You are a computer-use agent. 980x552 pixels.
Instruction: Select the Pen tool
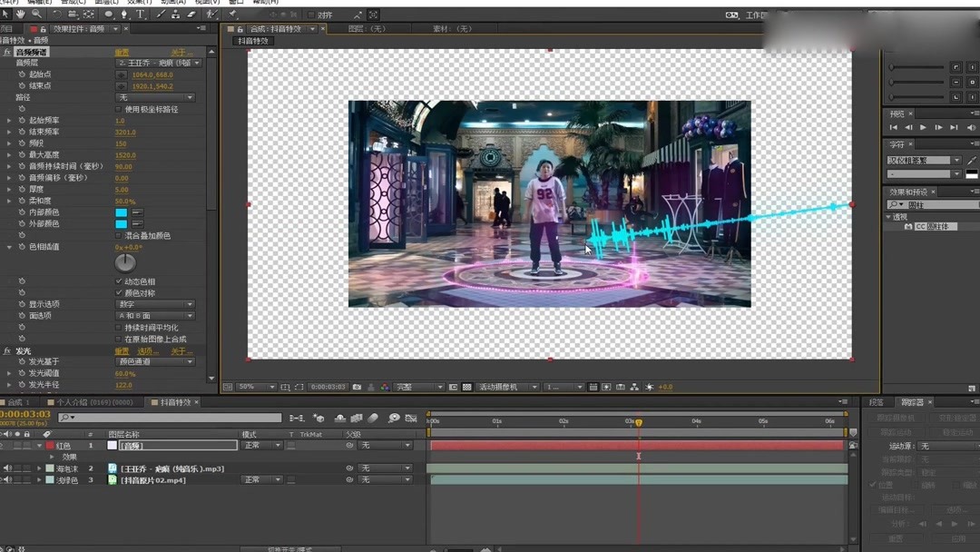124,15
